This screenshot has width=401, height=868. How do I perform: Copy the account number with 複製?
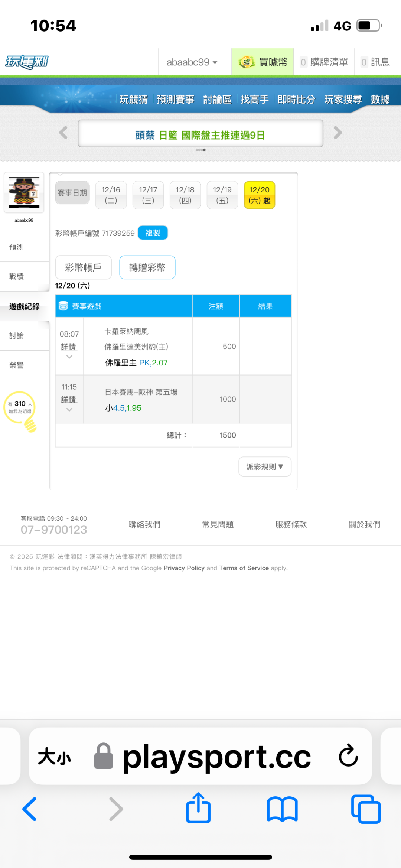point(153,233)
